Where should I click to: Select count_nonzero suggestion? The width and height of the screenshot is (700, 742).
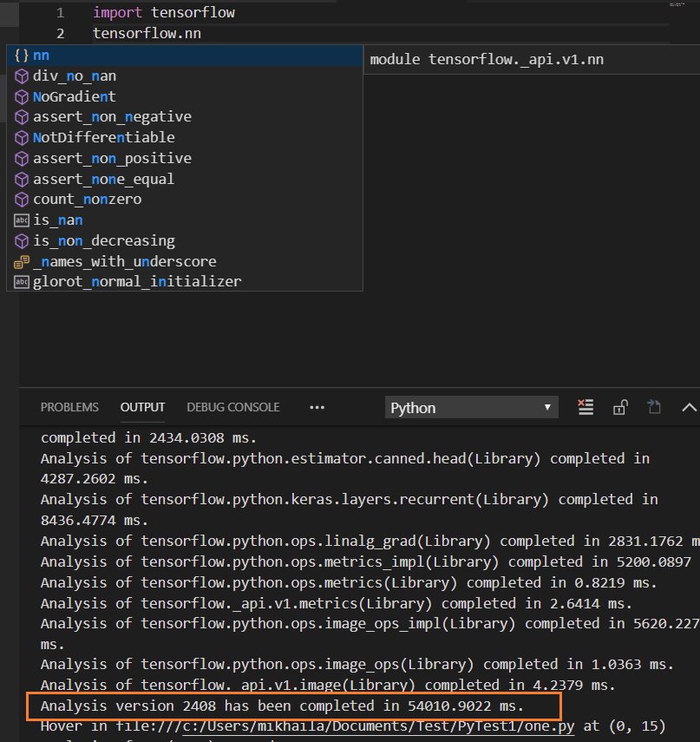click(185, 200)
